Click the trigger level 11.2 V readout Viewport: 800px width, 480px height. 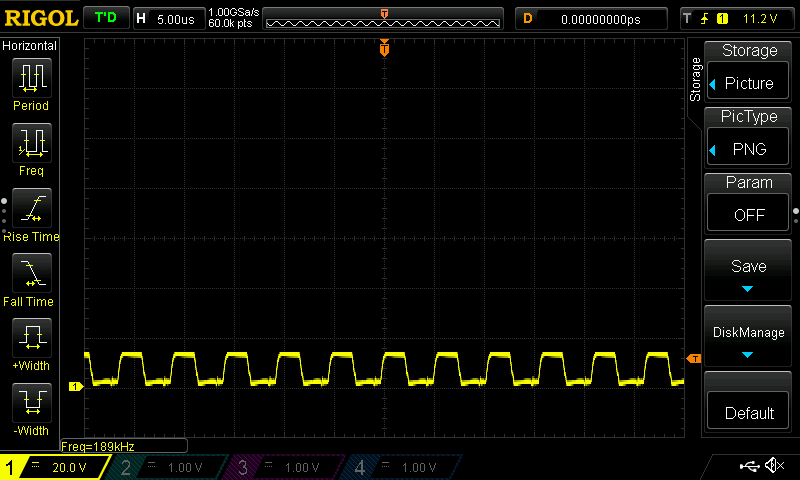[x=760, y=19]
